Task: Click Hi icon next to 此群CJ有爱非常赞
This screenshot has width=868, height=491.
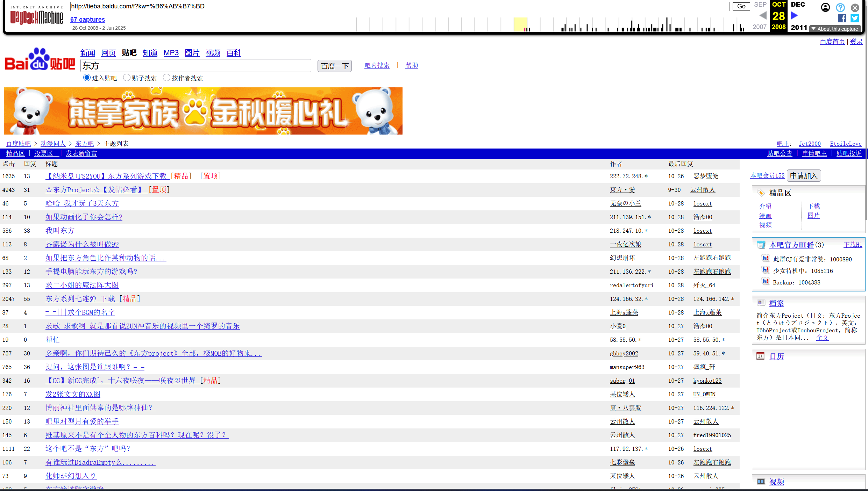Action: (766, 259)
